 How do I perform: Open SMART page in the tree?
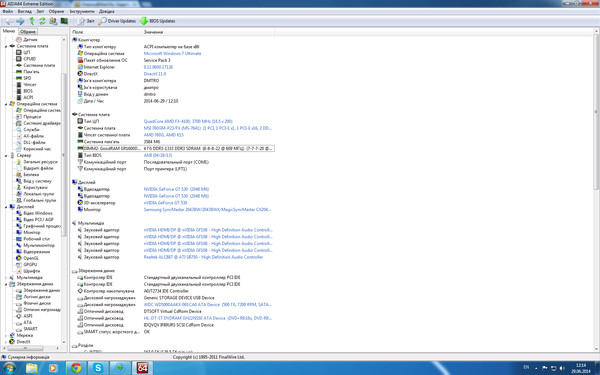(x=30, y=329)
